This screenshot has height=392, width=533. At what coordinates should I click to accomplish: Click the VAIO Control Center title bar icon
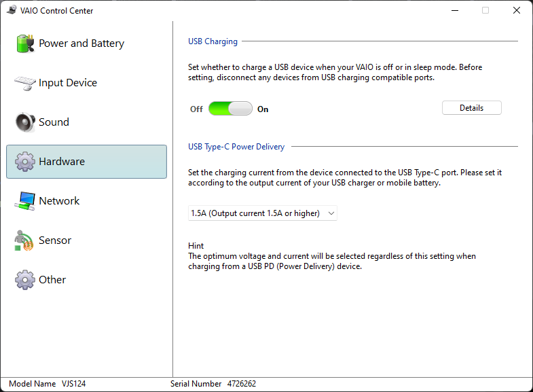(12, 10)
